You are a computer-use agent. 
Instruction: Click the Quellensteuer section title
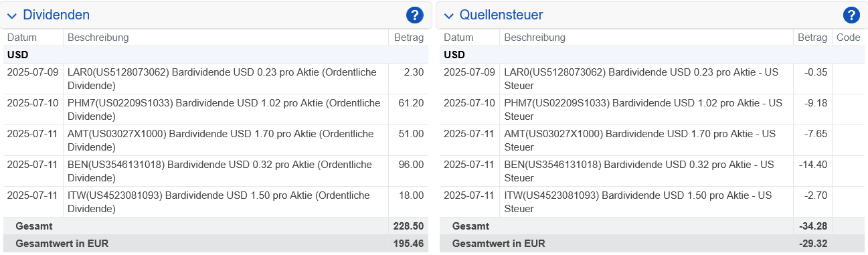(x=501, y=15)
